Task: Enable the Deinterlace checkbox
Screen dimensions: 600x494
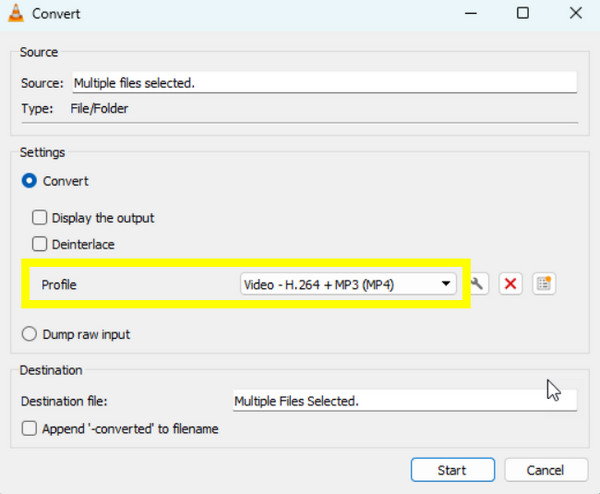Action: click(x=39, y=244)
